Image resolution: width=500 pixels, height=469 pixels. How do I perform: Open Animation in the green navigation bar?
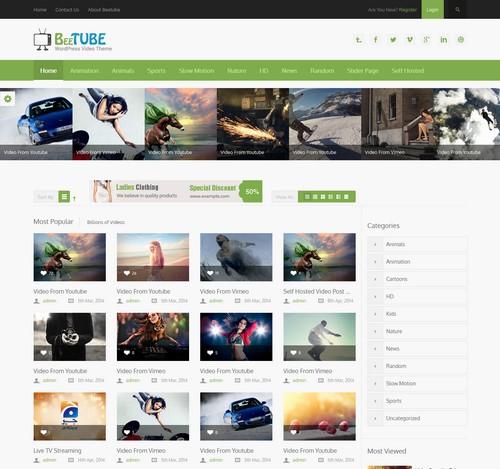coord(84,71)
